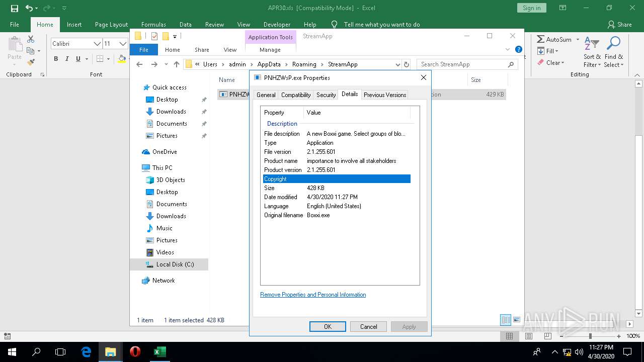Viewport: 644px width, 362px height.
Task: Switch to details view icon in Explorer
Action: tap(506, 320)
